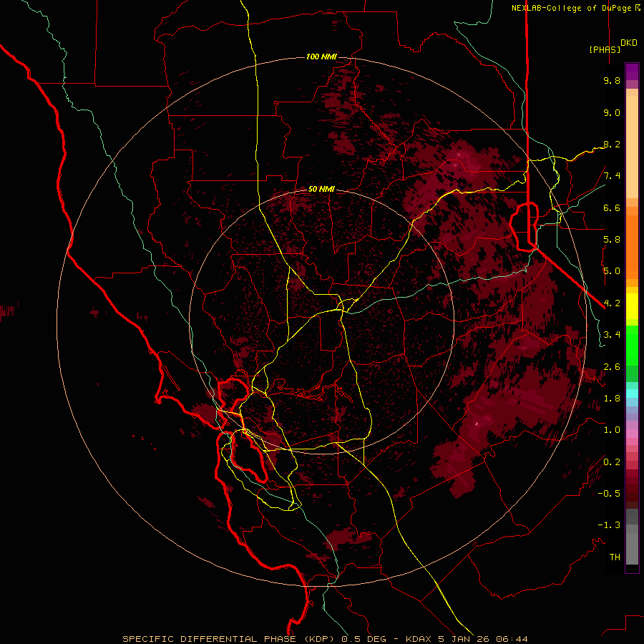Viewport: 644px width, 644px height.
Task: Click the NEXLAB-College of DuPage title text
Action: (572, 8)
